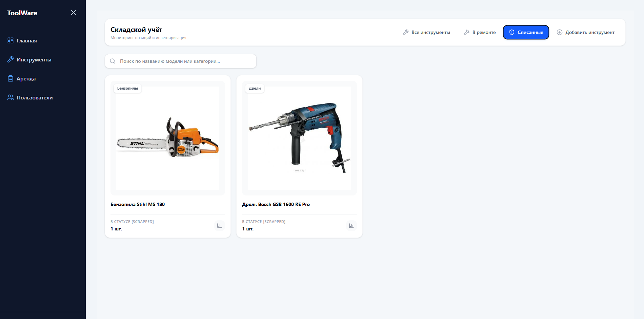Focus the model or category search field
644x319 pixels.
click(x=181, y=61)
